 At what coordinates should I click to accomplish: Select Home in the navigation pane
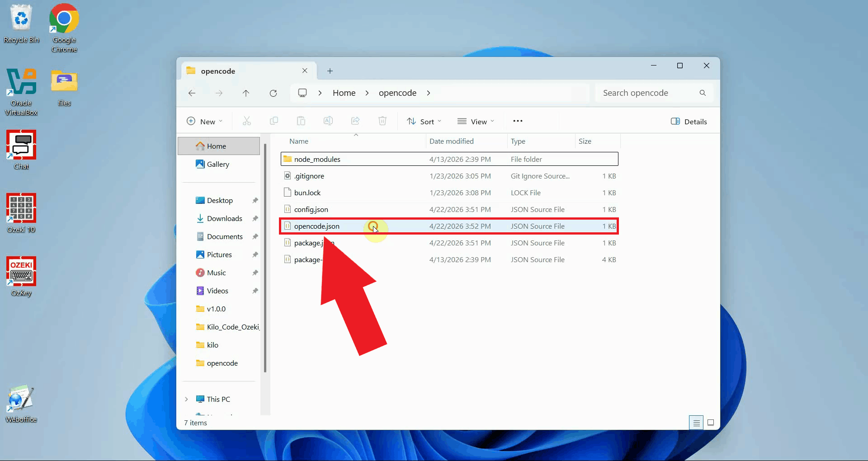coord(219,146)
